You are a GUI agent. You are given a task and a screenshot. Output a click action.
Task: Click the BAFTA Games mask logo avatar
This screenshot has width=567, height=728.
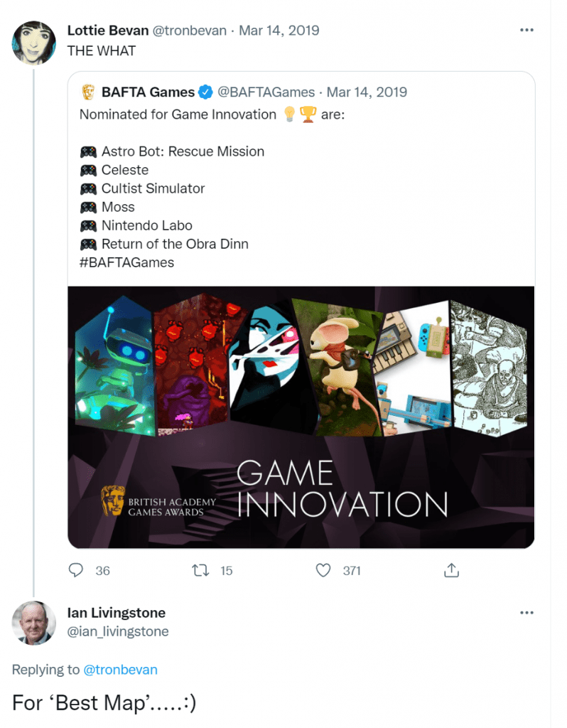[89, 92]
